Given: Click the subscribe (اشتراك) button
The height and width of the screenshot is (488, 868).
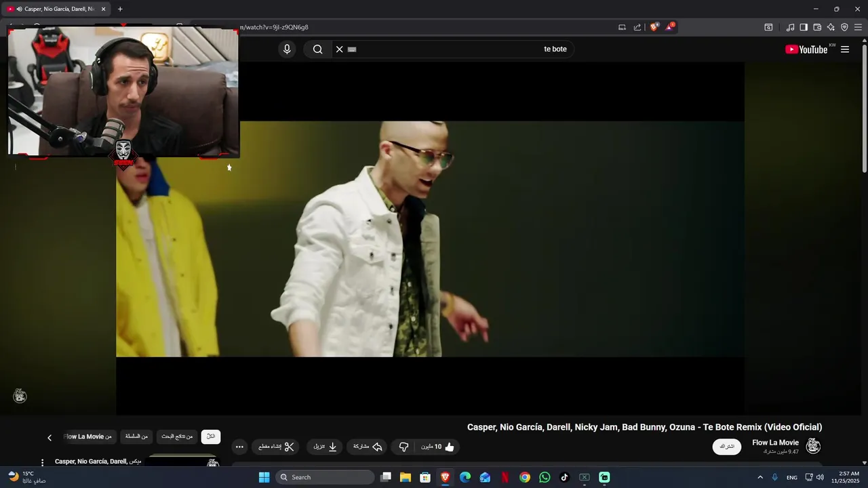Looking at the screenshot, I should pyautogui.click(x=726, y=447).
